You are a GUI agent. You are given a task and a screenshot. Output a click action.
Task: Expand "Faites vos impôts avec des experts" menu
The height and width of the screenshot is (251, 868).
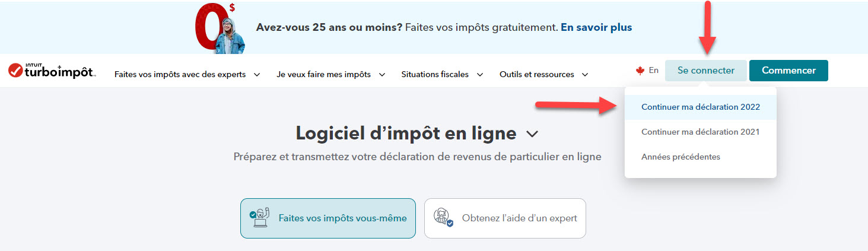pos(187,75)
